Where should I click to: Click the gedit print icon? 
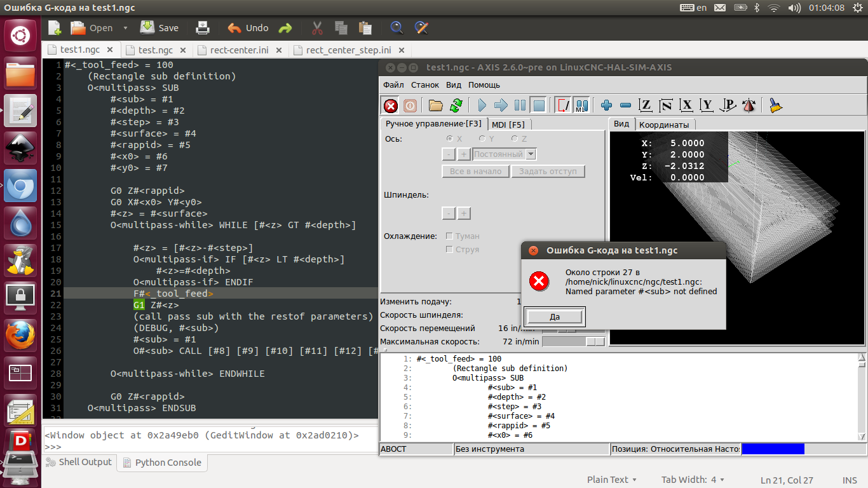202,28
